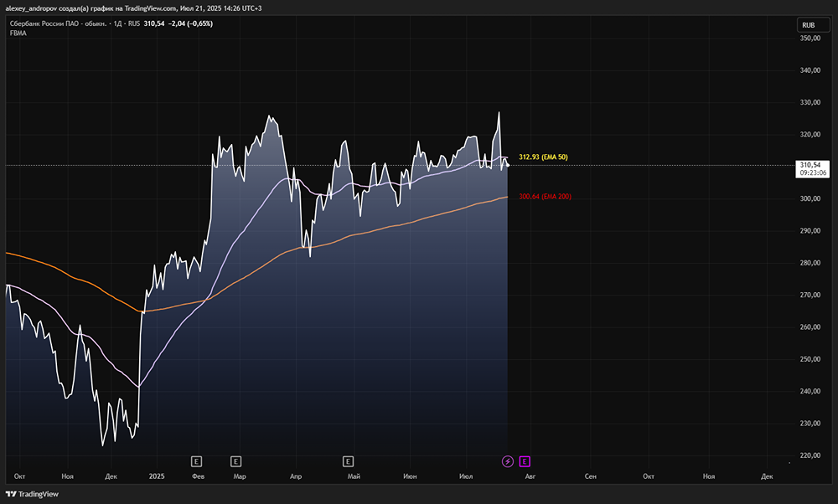Click the current price tag 310,54

(x=812, y=169)
